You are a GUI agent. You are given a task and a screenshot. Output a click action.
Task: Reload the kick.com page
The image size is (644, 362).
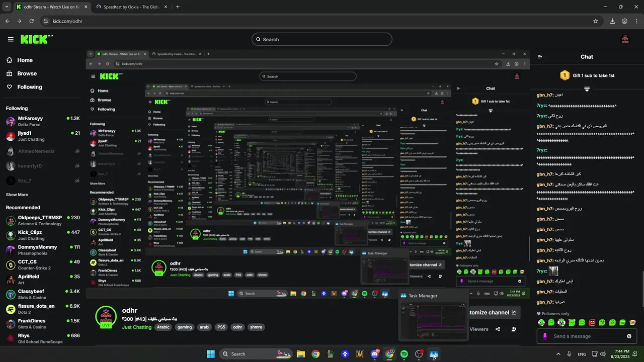pos(32,21)
